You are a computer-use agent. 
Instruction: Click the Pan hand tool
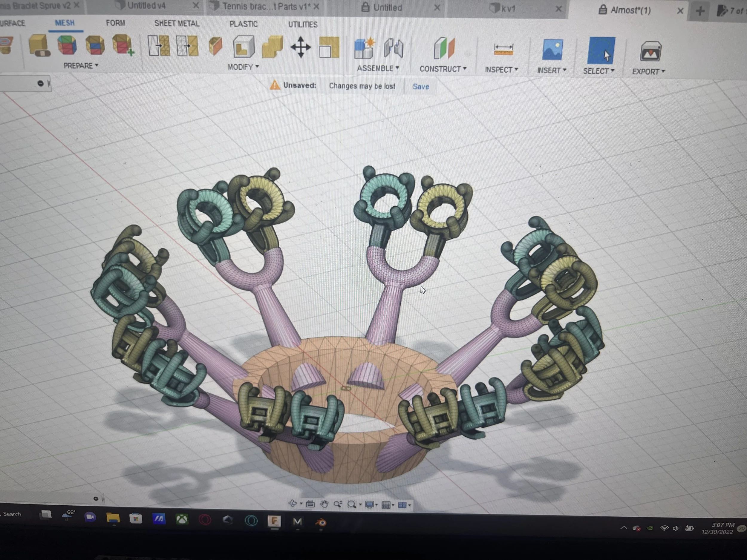tap(324, 504)
